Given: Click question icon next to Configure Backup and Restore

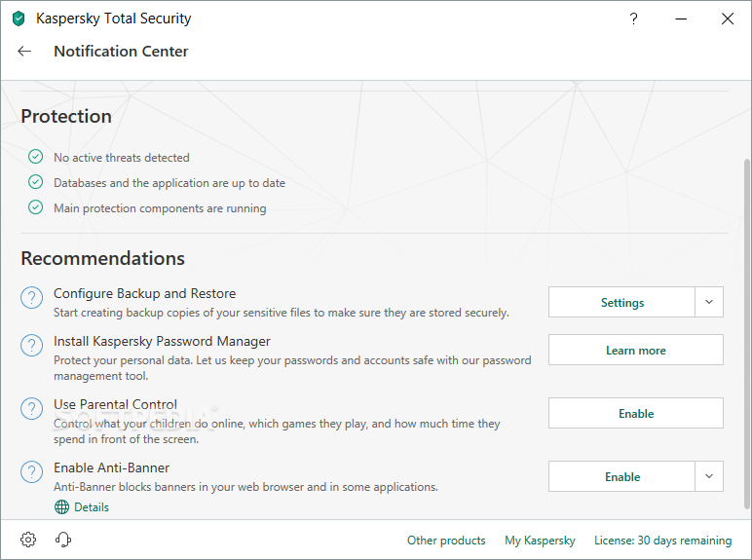Looking at the screenshot, I should click(x=31, y=298).
